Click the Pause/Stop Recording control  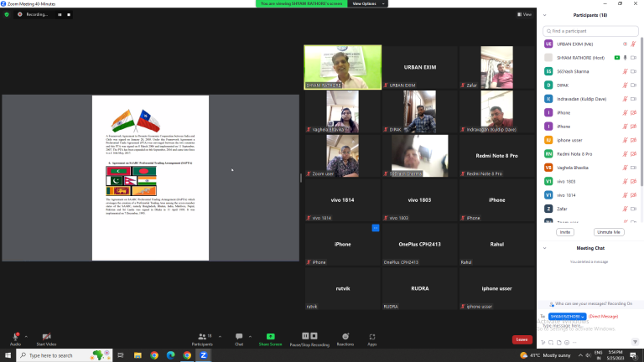308,337
